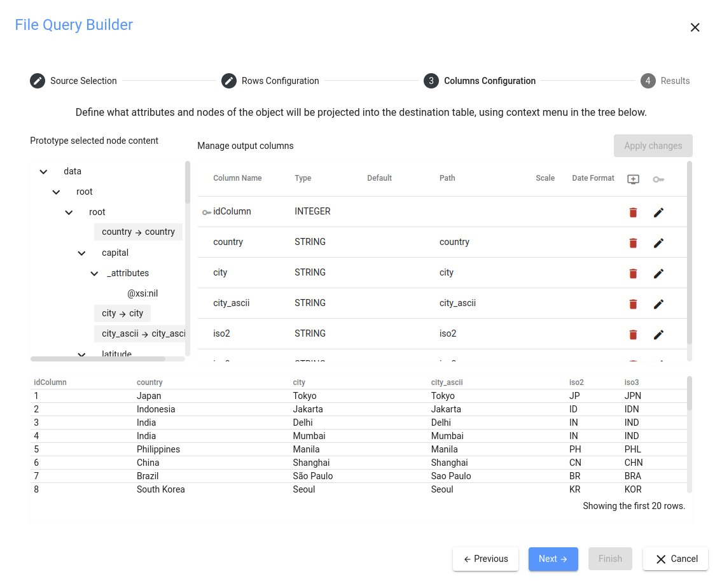Delete the iso2 output column
Image resolution: width=722 pixels, height=588 pixels.
(633, 334)
